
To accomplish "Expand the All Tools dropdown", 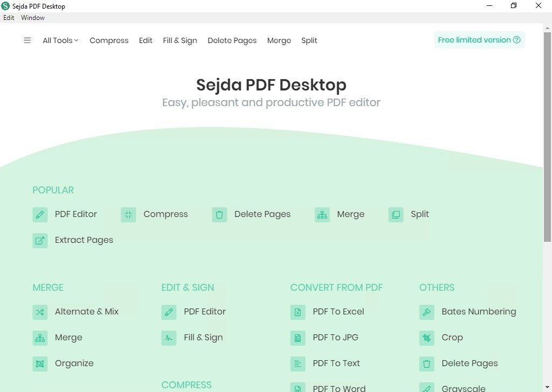I will pos(59,40).
